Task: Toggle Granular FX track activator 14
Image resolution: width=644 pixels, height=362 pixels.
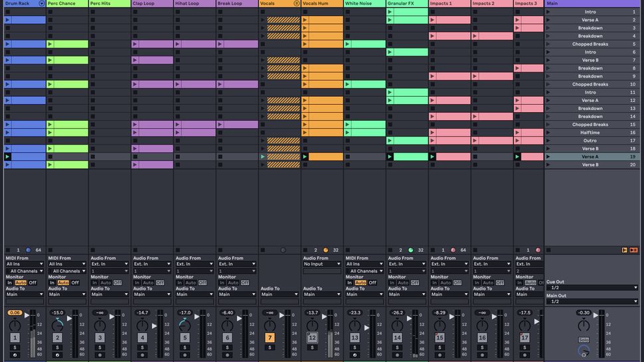Action: [397, 337]
